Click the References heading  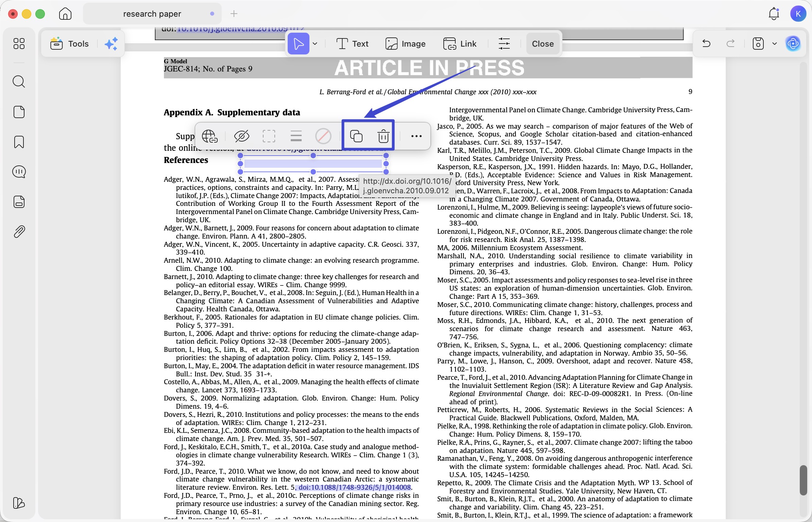186,160
